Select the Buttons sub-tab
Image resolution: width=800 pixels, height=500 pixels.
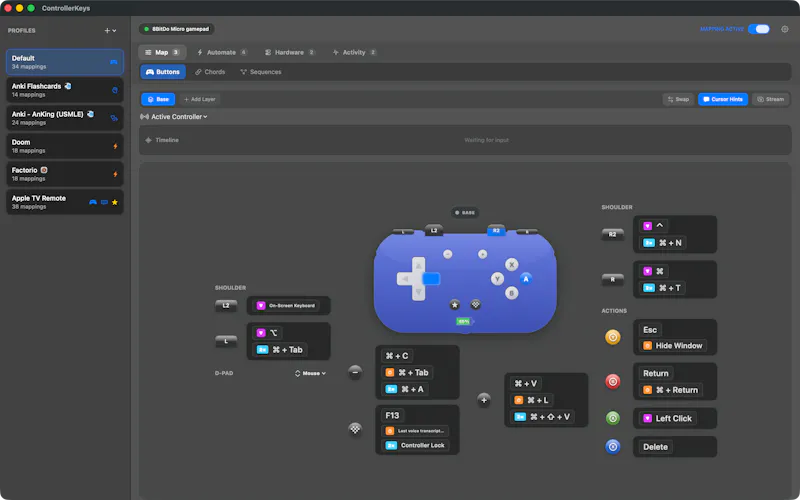(x=163, y=72)
